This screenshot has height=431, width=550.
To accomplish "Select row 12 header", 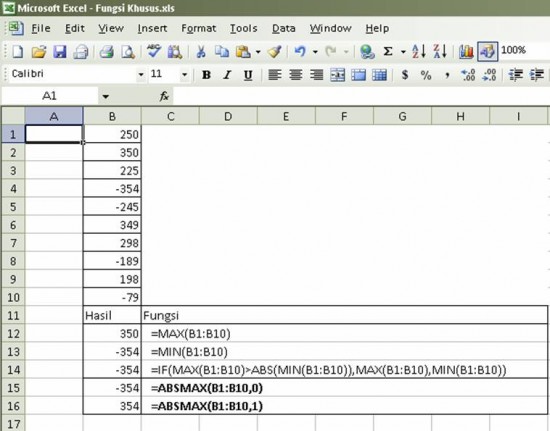I will click(x=13, y=334).
